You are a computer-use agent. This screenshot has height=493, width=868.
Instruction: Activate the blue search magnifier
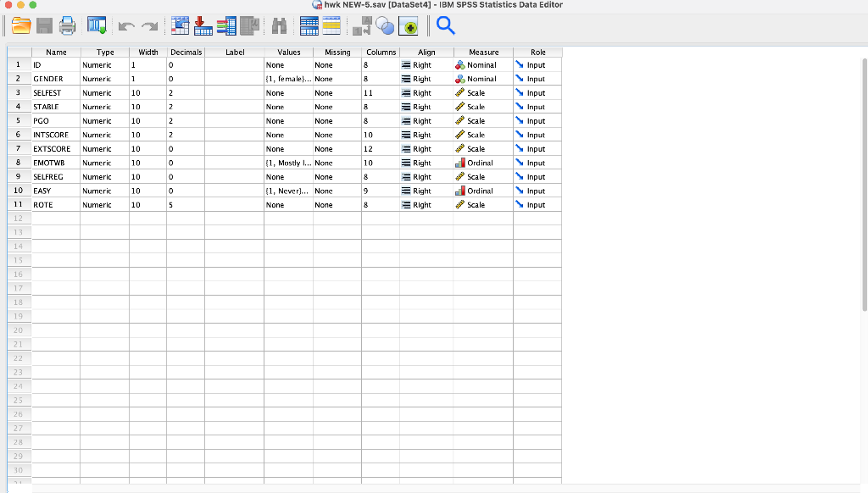tap(445, 26)
